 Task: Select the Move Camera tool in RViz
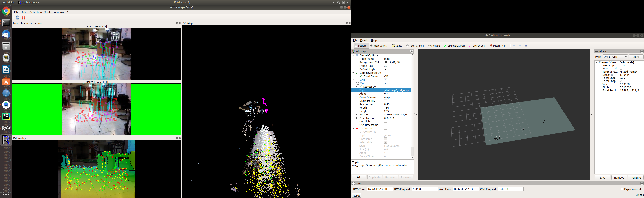[x=379, y=46]
